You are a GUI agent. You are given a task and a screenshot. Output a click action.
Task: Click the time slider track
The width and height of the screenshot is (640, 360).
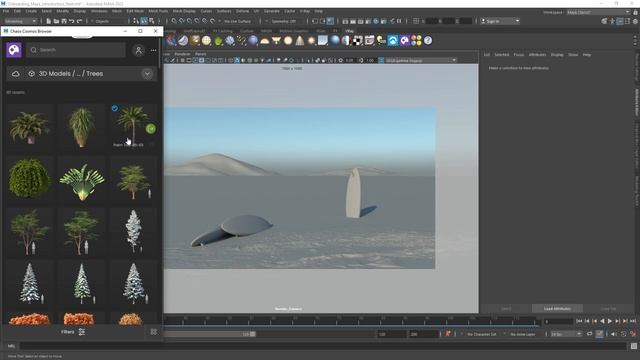[x=353, y=321]
